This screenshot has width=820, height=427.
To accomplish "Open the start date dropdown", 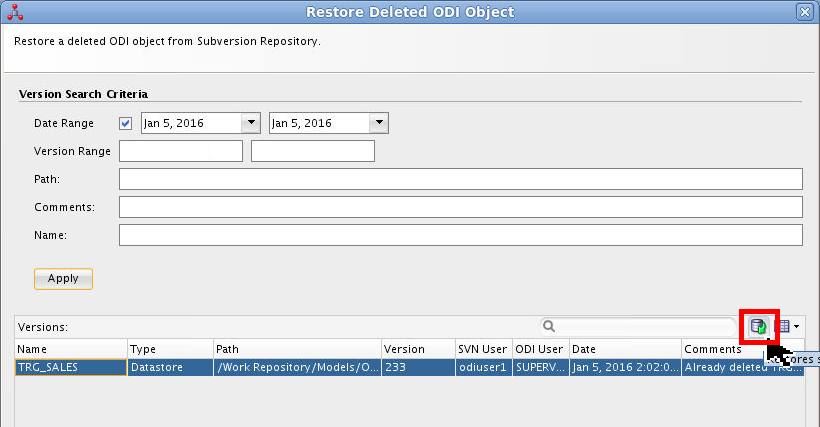I will coord(251,123).
